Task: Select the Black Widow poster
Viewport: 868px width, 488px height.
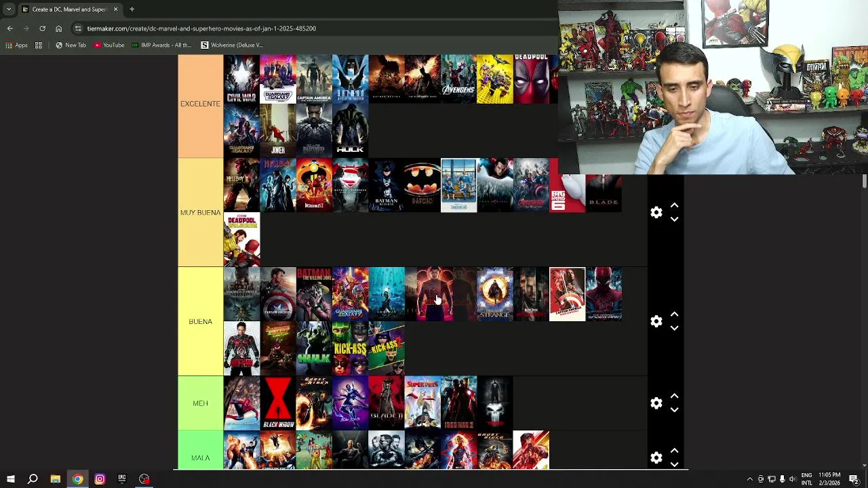Action: (x=278, y=403)
